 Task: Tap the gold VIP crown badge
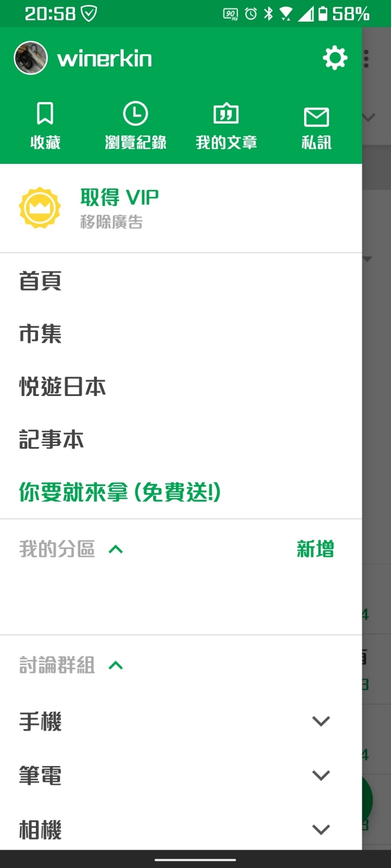click(40, 208)
